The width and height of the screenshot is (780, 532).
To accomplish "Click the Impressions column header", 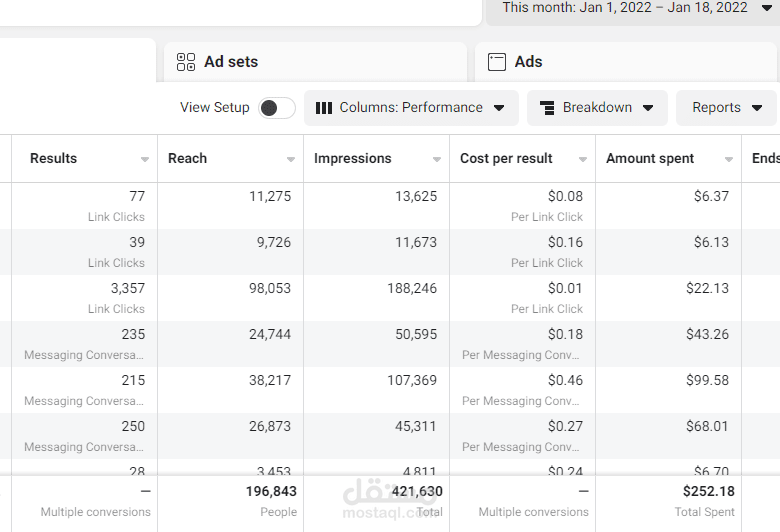I will 353,159.
